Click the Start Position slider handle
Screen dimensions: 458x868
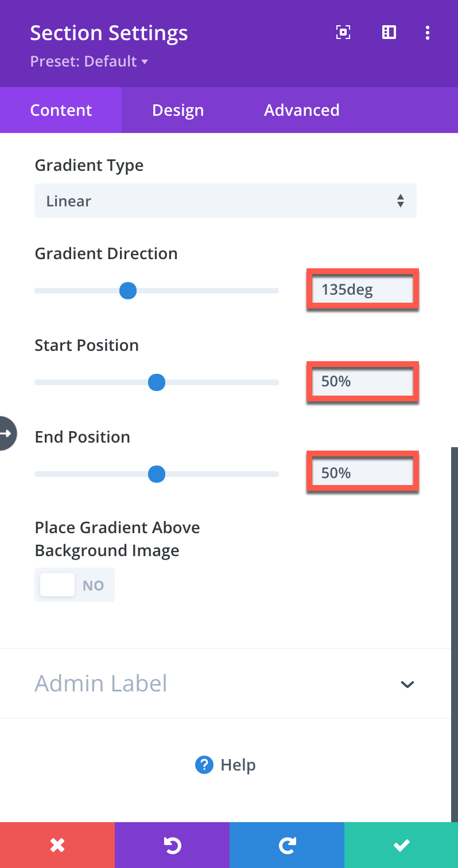click(157, 382)
